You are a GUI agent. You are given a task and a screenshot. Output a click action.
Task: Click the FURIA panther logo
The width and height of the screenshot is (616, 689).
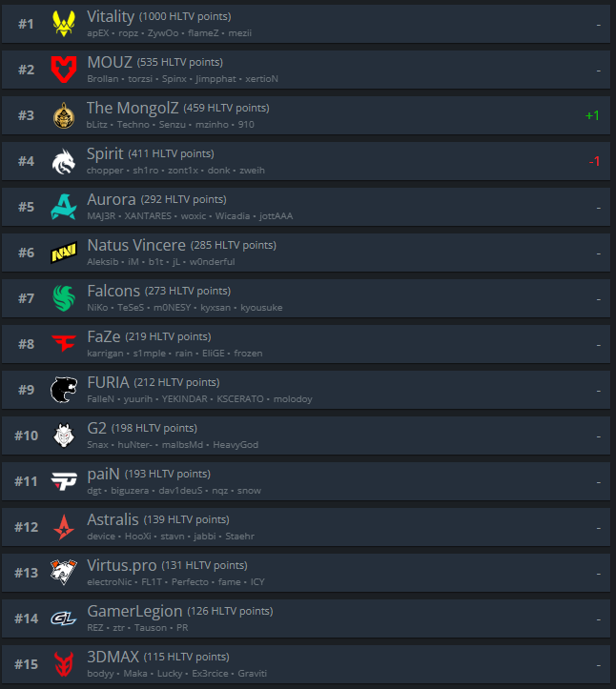point(64,390)
